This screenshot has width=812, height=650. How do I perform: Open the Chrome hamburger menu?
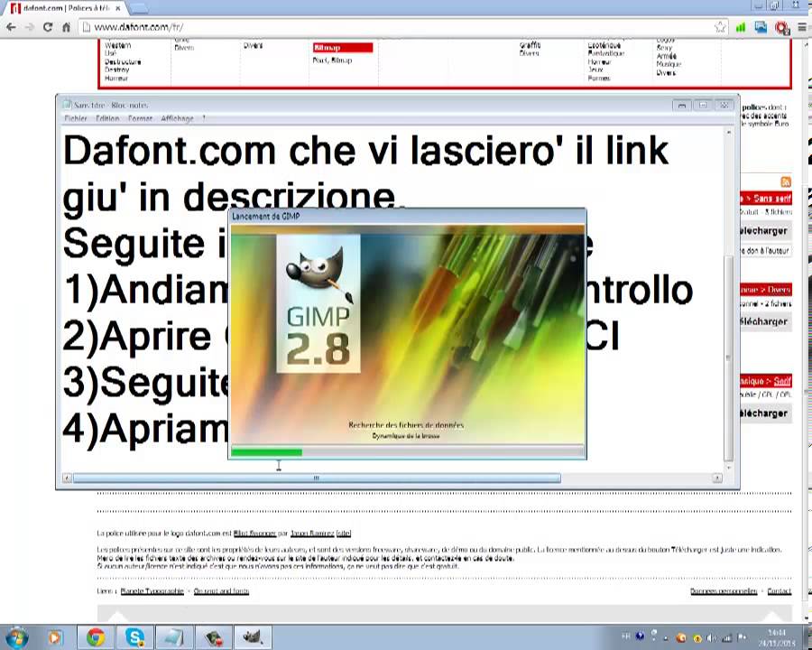tap(802, 27)
